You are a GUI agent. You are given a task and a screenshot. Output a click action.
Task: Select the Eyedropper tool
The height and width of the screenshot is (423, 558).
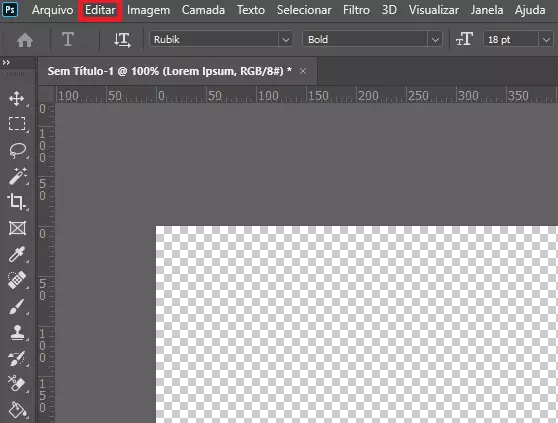coord(17,254)
